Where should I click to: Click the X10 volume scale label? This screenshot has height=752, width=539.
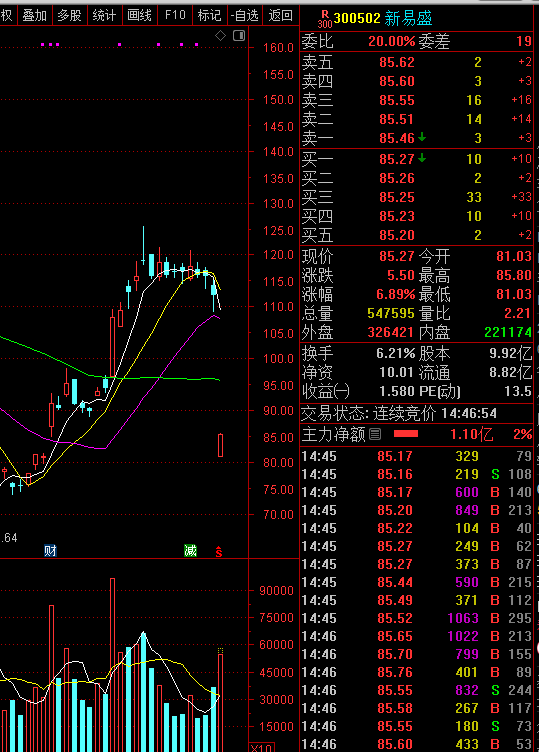(262, 748)
